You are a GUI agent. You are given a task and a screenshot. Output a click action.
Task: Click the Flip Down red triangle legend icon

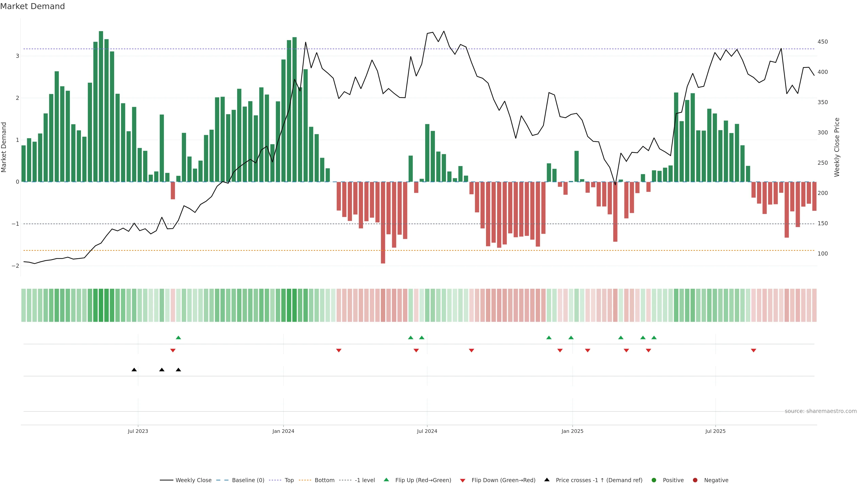[x=463, y=480]
